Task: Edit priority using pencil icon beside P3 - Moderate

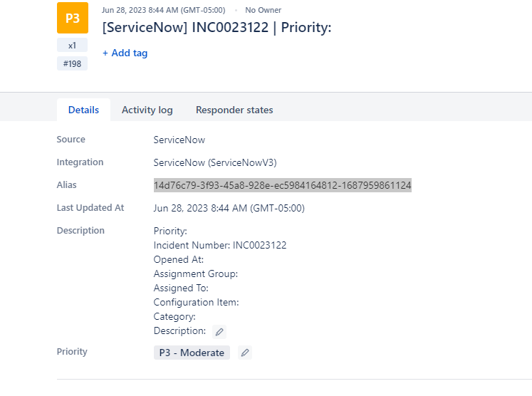Action: point(245,353)
